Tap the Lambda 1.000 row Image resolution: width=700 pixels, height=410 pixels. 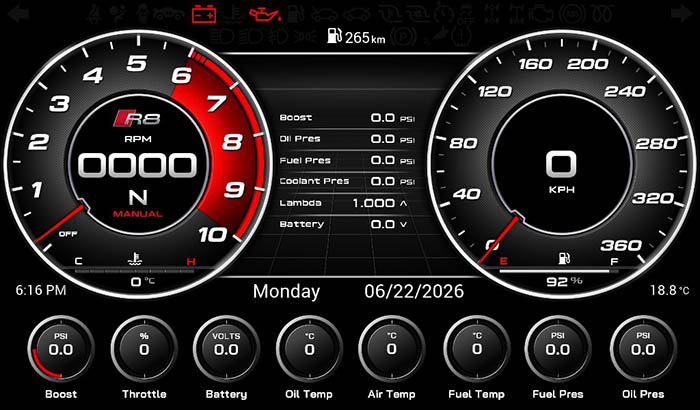pyautogui.click(x=347, y=203)
